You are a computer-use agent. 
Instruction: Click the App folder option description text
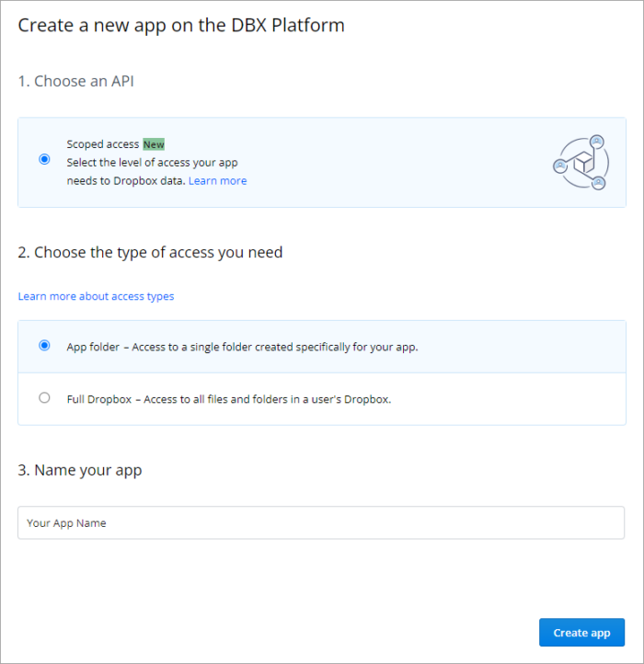242,347
